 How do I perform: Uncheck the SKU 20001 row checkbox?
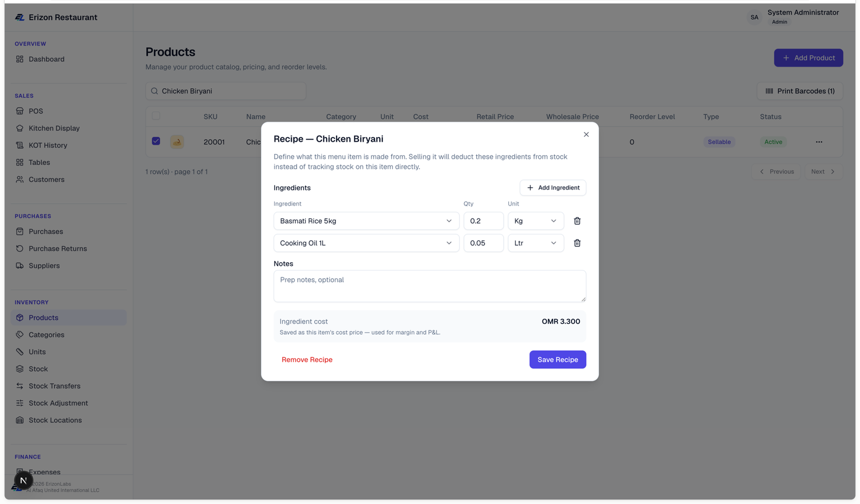156,141
